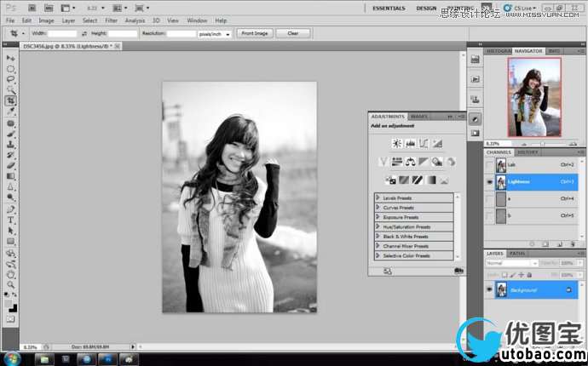
Task: Add a Levels adjustment
Action: click(x=410, y=143)
